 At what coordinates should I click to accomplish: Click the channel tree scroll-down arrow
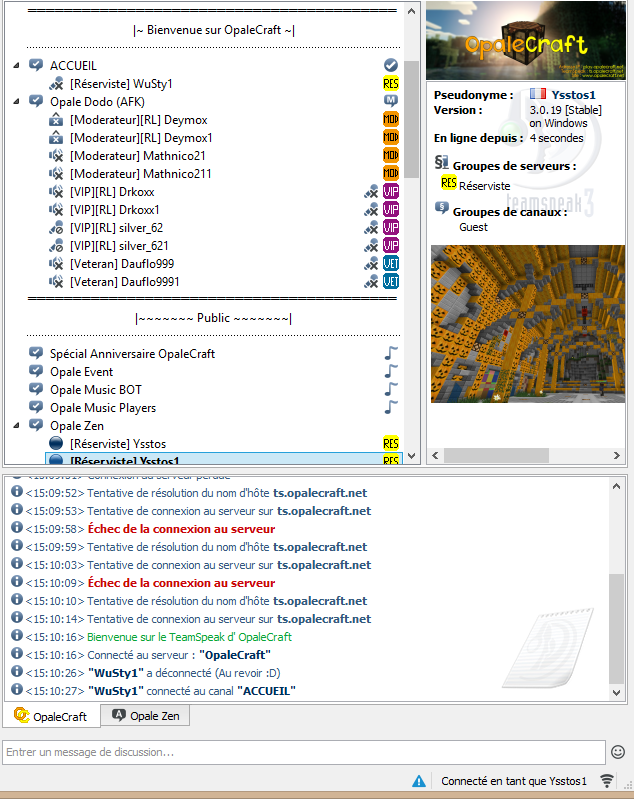click(412, 456)
